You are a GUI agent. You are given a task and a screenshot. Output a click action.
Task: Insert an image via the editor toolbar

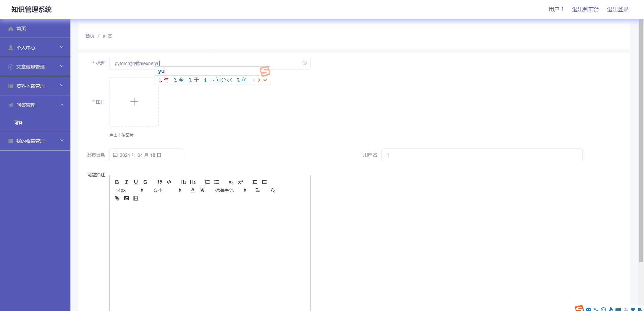click(126, 198)
